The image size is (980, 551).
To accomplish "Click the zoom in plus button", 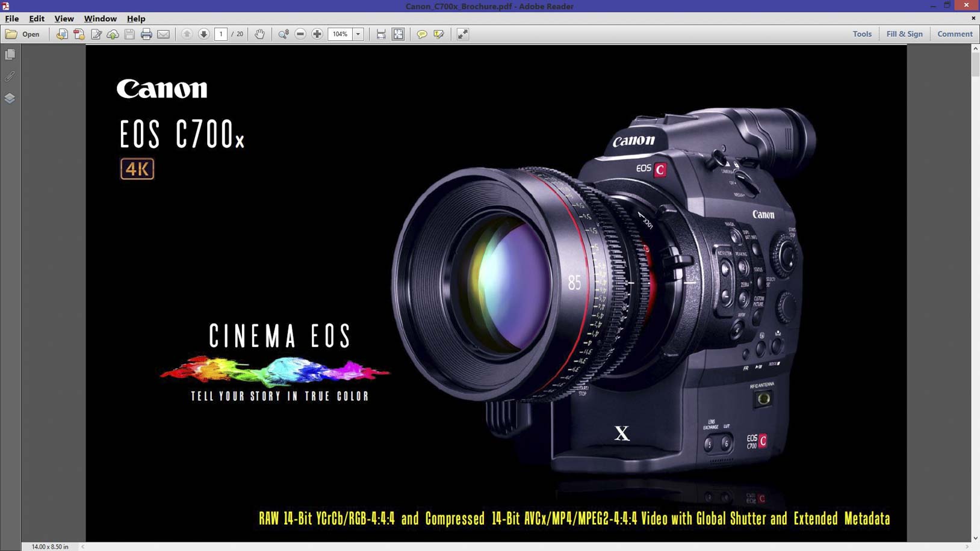I will 317,34.
